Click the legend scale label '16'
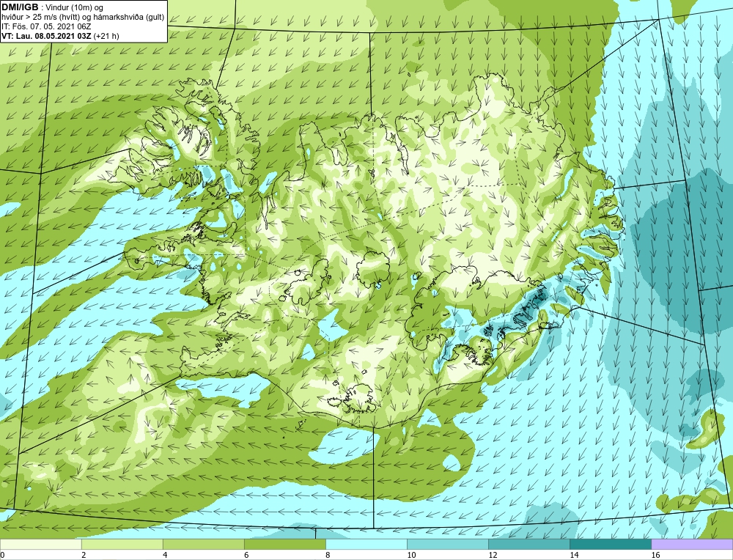The height and width of the screenshot is (560, 733). point(655,555)
